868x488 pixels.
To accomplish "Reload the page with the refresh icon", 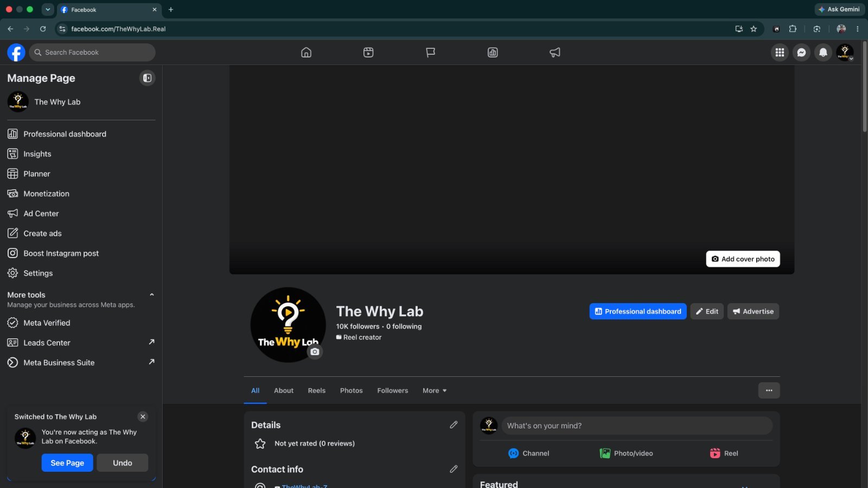I will (43, 29).
